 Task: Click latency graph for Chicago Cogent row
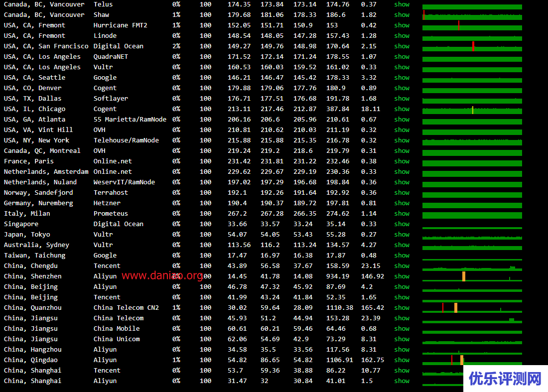point(472,110)
